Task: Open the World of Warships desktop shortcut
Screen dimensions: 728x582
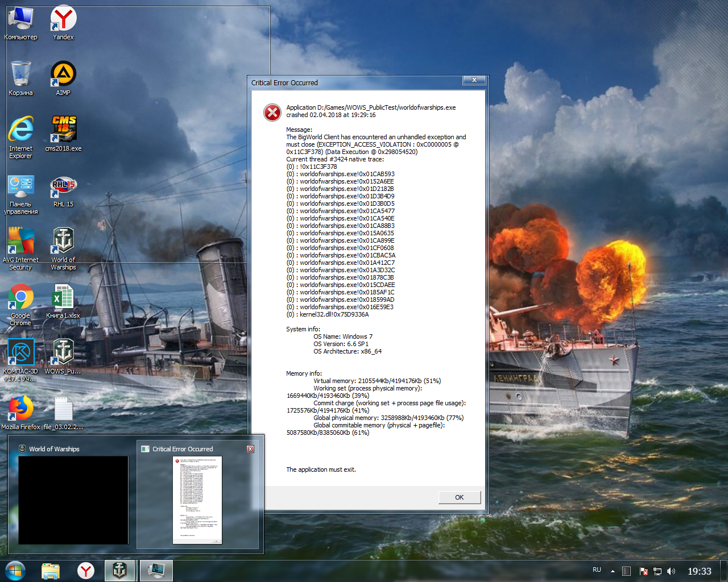Action: point(63,242)
